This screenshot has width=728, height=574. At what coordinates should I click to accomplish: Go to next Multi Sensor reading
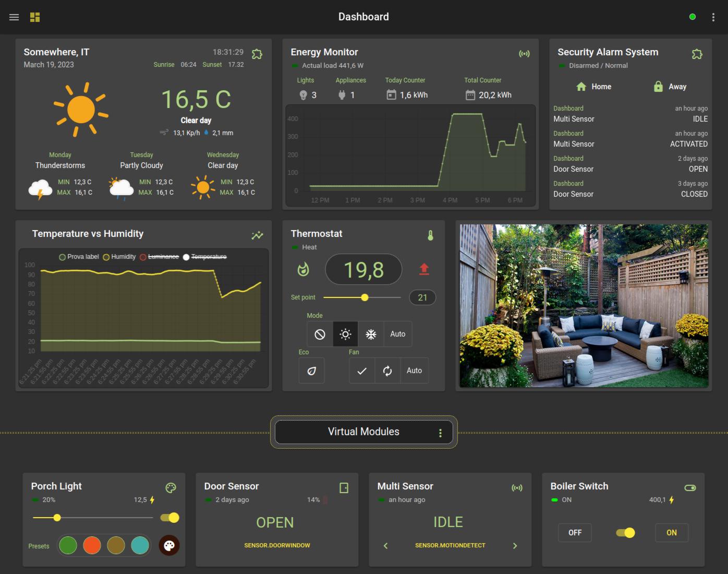515,546
